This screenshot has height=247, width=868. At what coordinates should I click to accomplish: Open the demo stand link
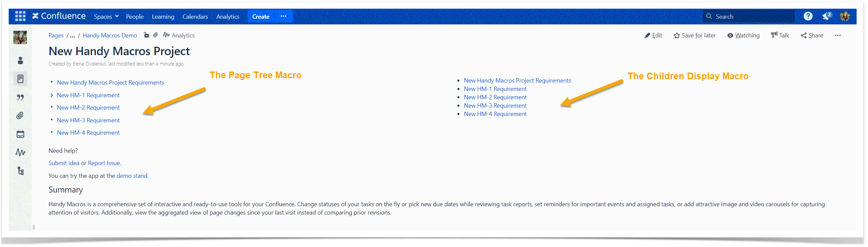(132, 176)
